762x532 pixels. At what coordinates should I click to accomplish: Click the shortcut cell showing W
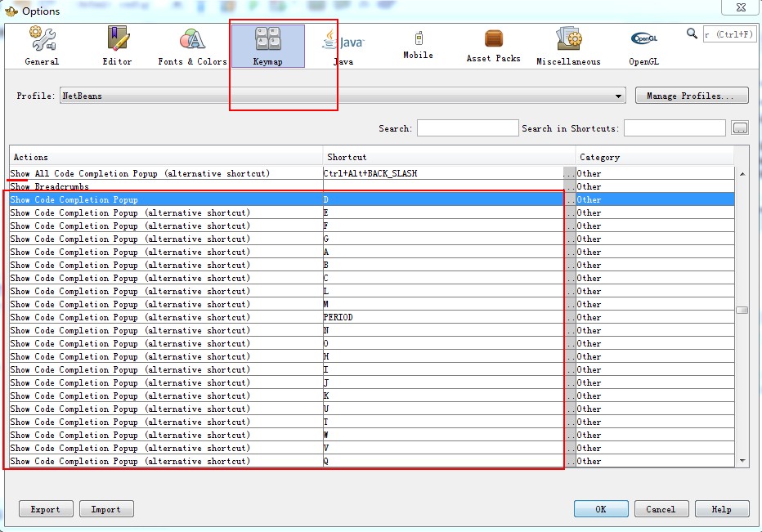(x=442, y=435)
